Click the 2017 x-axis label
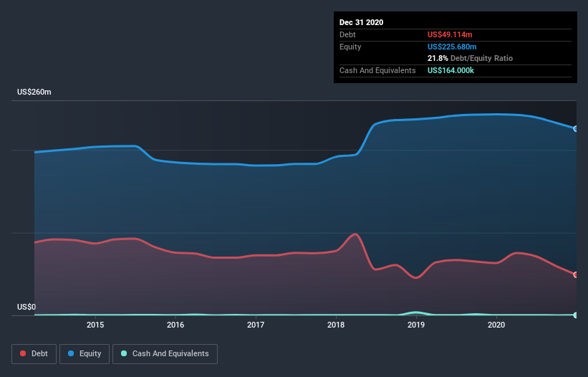Image resolution: width=588 pixels, height=377 pixels. 256,325
